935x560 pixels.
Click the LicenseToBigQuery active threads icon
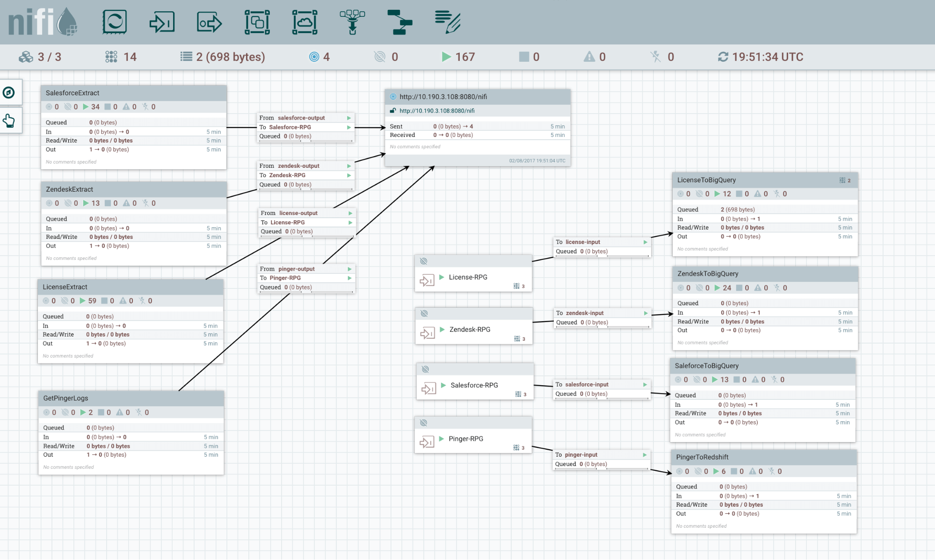(842, 180)
